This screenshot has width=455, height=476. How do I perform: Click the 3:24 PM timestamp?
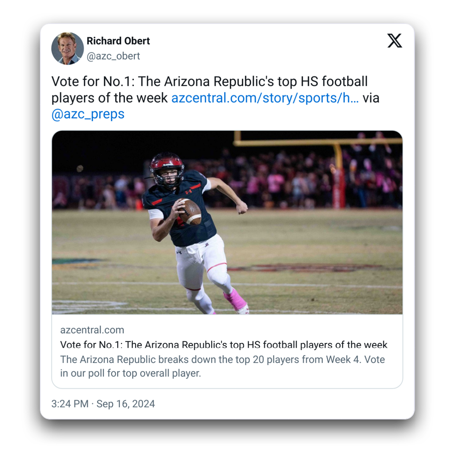pyautogui.click(x=70, y=404)
